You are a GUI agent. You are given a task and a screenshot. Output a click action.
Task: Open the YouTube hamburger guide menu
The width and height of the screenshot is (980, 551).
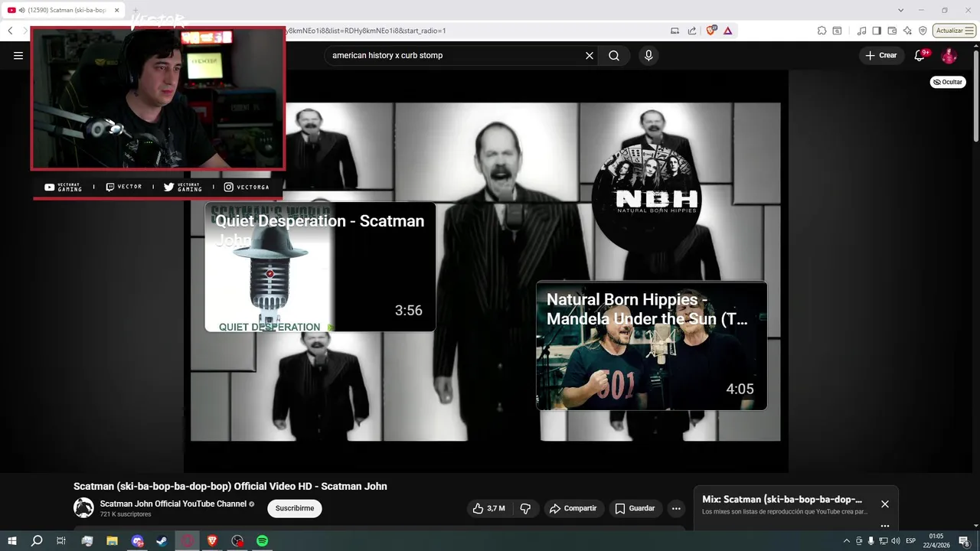coord(18,56)
